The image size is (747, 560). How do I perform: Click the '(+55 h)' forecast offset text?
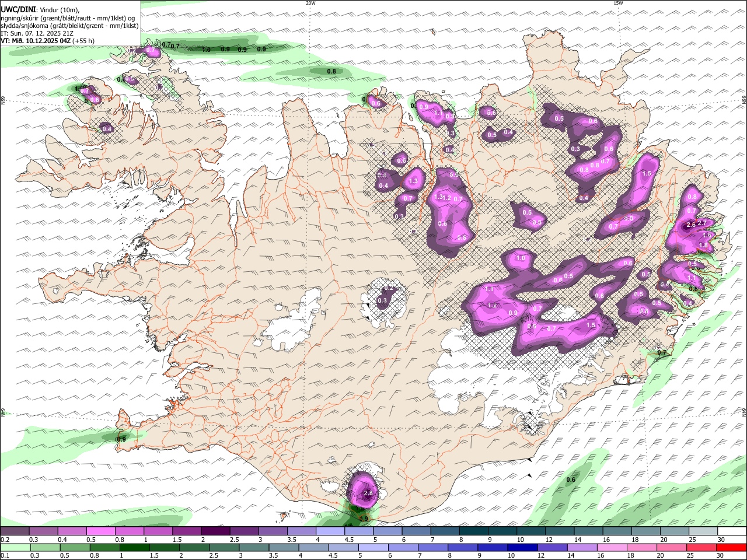click(x=83, y=41)
